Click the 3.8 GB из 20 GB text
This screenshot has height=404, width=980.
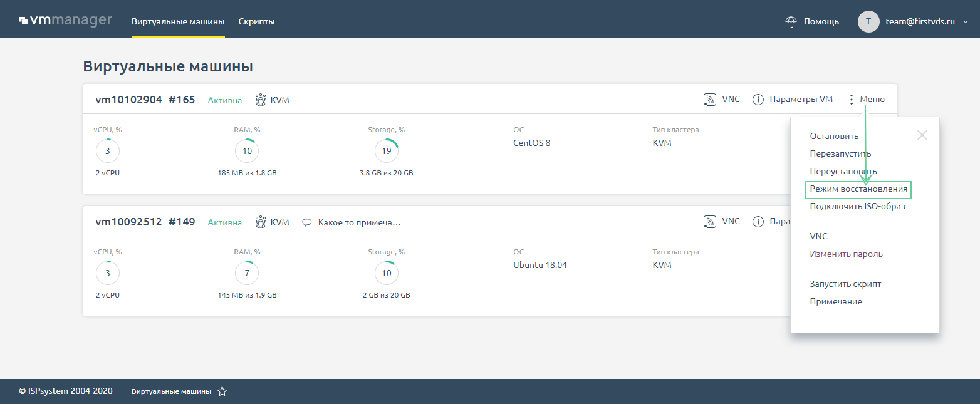coord(387,173)
